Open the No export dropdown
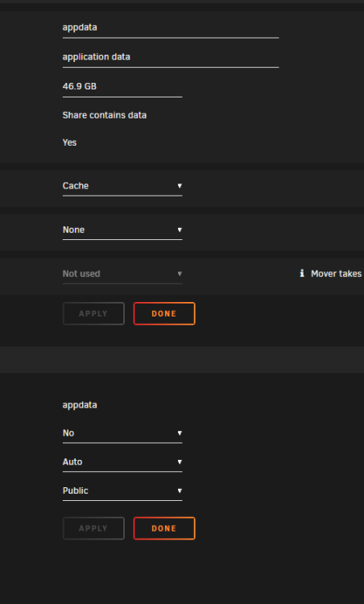Viewport: 364px width, 604px height. [x=122, y=433]
